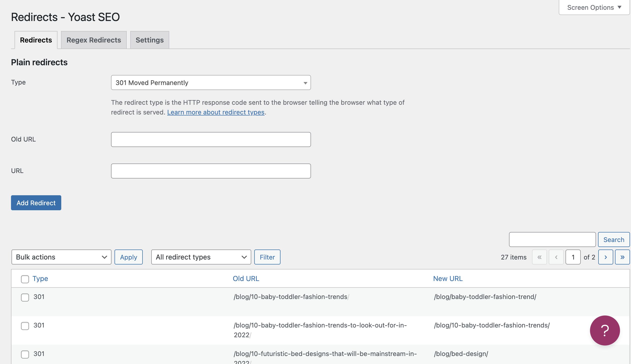The height and width of the screenshot is (364, 631).
Task: Sort table by Type column
Action: tap(40, 278)
